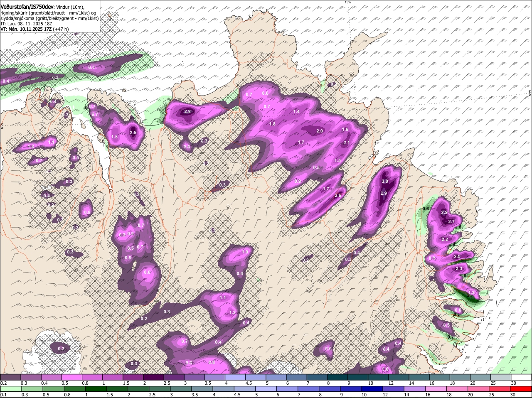This screenshot has height=398, width=532.
Task: Select the violet swatch labeled 12 in the lower scale
Action: point(394,389)
